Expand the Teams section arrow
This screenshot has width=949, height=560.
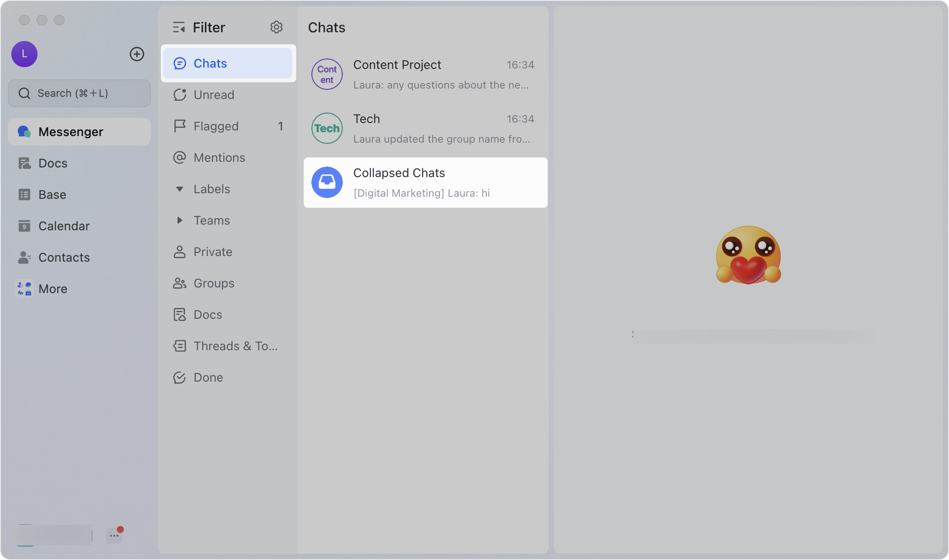[x=179, y=220]
